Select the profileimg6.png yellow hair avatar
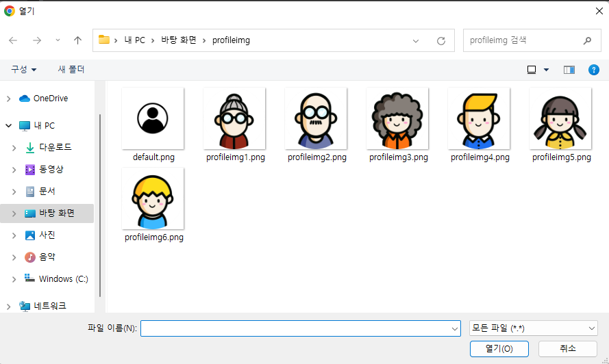 [x=153, y=198]
